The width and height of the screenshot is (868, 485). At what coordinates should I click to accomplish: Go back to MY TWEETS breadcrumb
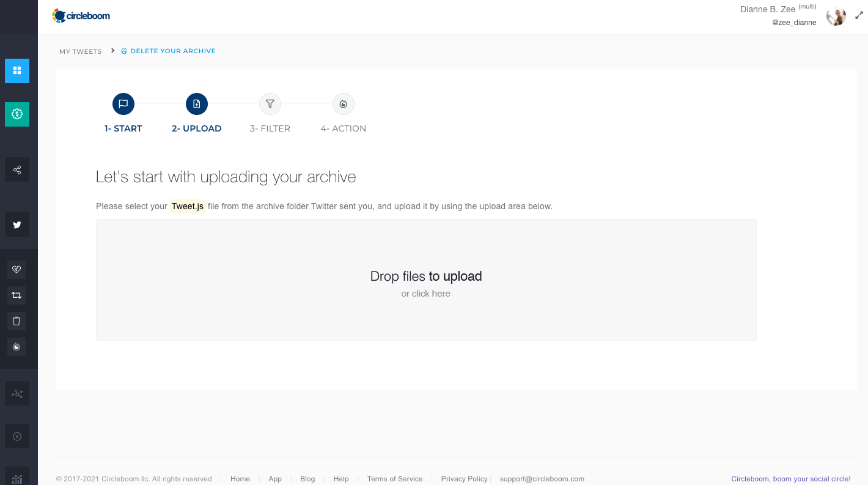(80, 51)
